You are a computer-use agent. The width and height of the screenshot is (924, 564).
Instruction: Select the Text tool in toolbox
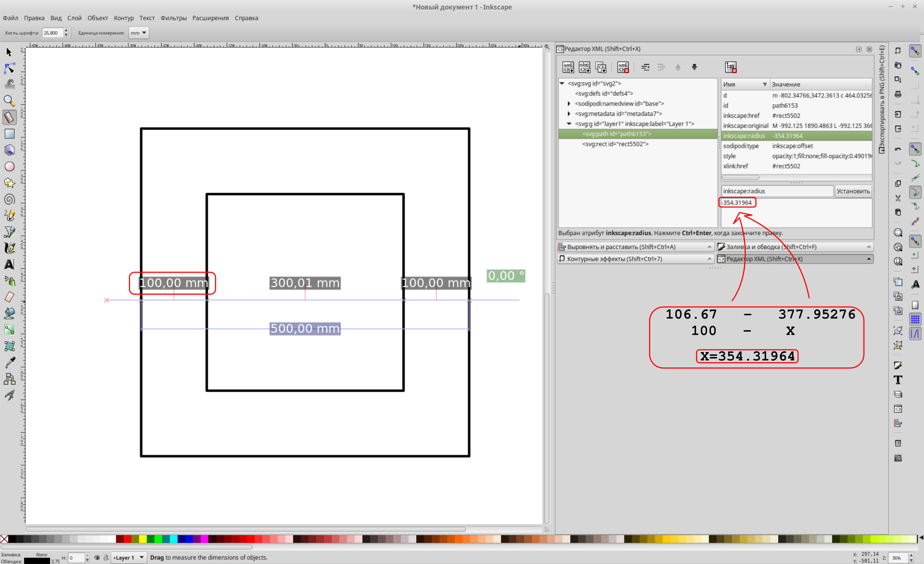tap(9, 264)
